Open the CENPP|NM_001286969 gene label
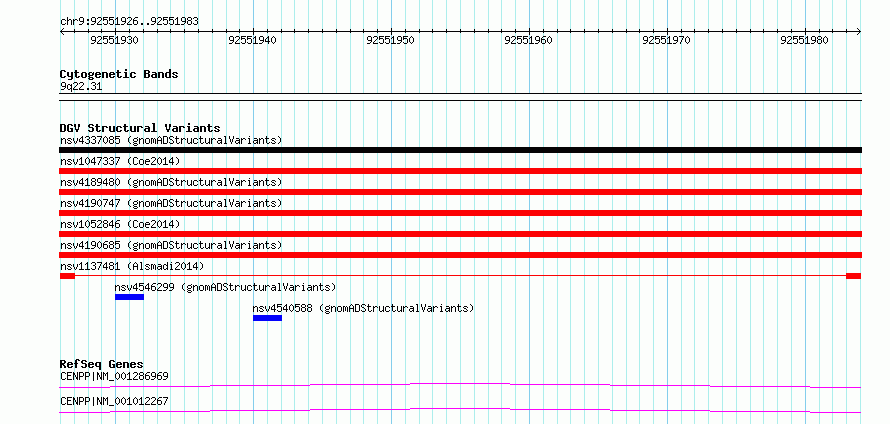The height and width of the screenshot is (424, 890). [114, 376]
